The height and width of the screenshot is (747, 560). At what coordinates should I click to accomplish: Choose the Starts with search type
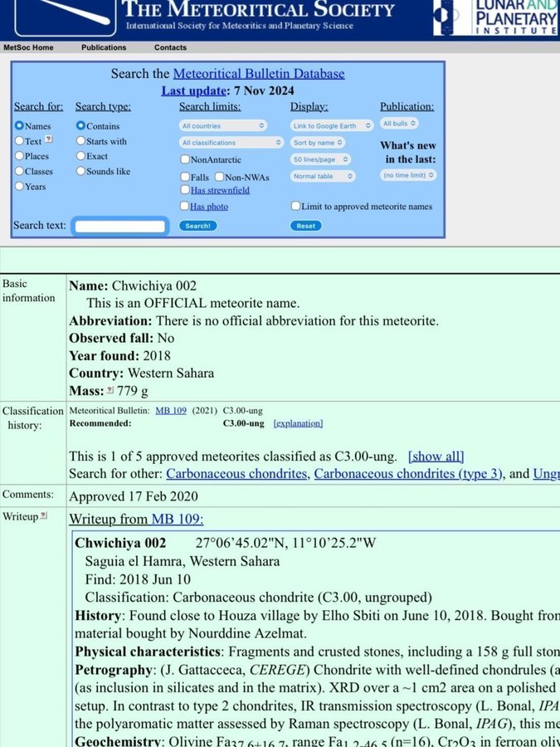pos(80,141)
